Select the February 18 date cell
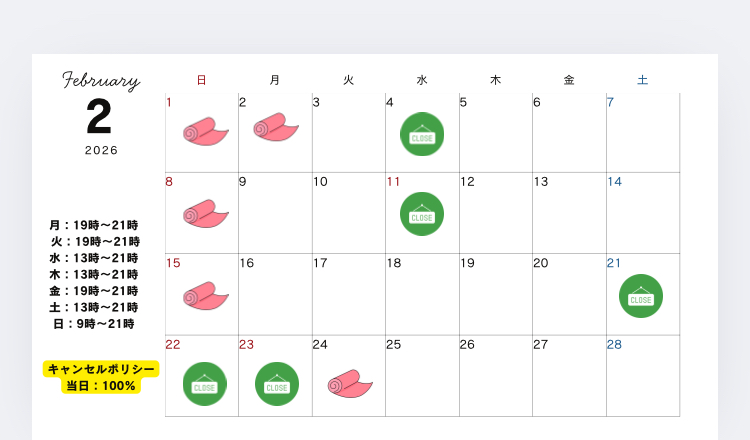750x440 pixels. (x=422, y=294)
